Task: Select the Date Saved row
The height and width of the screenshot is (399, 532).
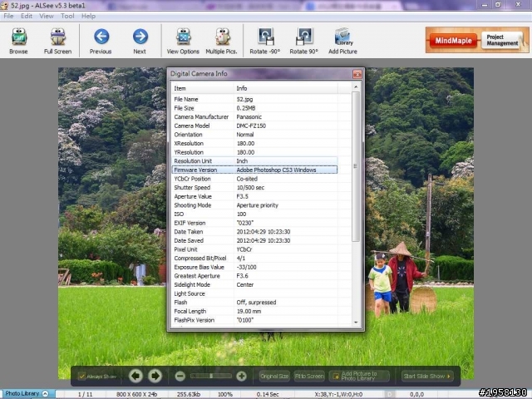Action: click(x=254, y=240)
